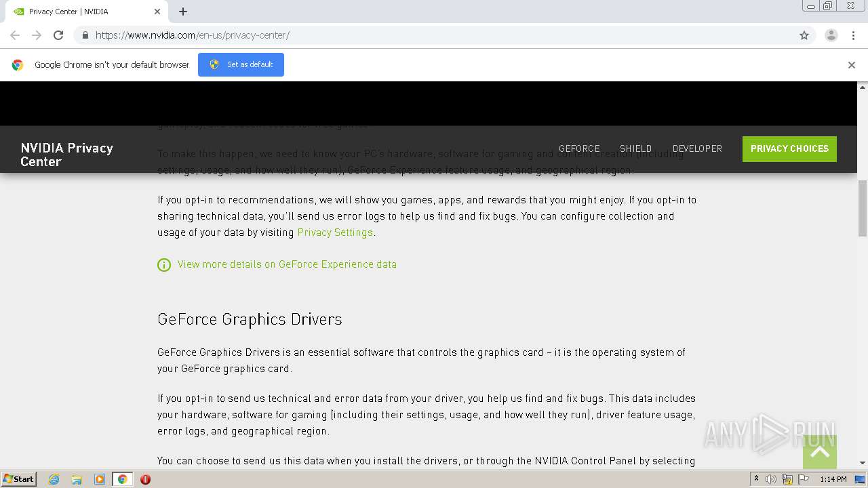868x488 pixels.
Task: Click the Chrome logo in notification bar
Action: click(x=18, y=65)
